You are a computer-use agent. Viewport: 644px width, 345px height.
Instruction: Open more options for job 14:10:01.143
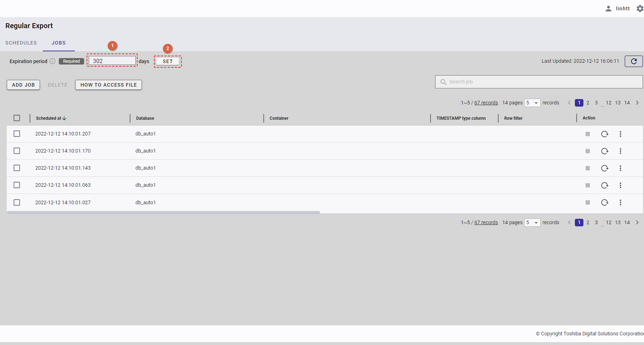(620, 168)
